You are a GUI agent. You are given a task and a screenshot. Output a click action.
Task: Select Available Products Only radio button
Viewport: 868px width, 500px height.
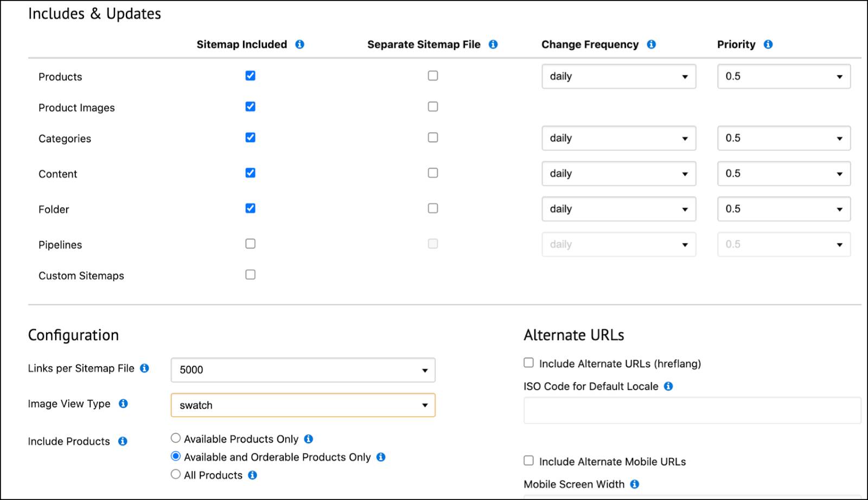coord(176,438)
